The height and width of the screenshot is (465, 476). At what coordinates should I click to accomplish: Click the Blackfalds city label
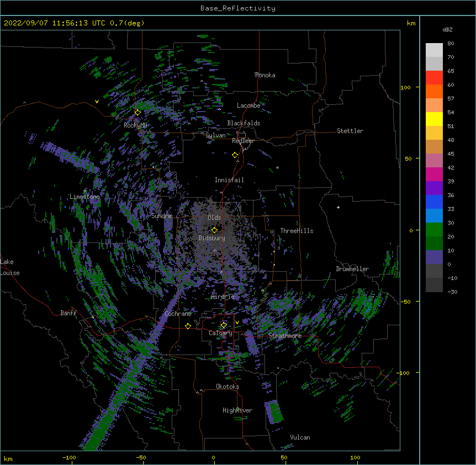244,123
